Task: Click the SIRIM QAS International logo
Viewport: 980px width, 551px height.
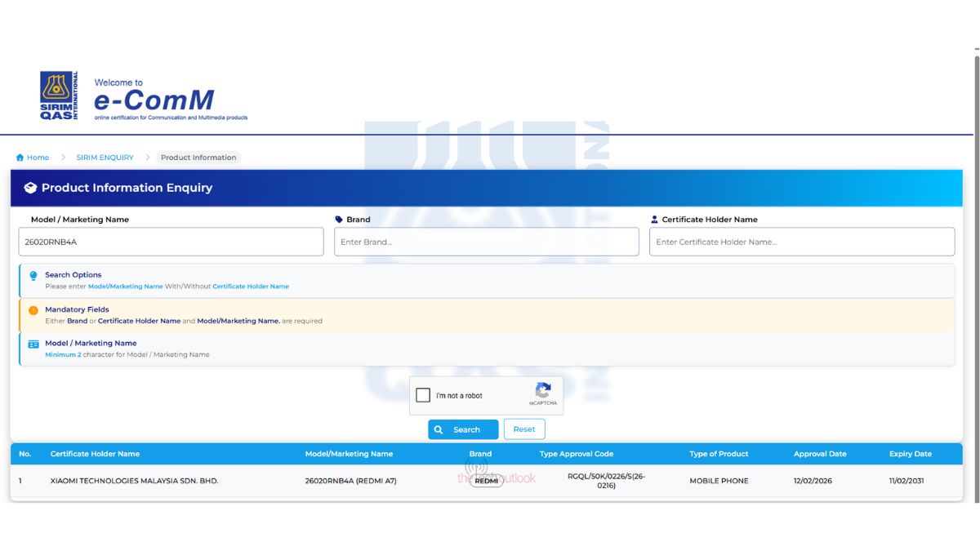Action: [x=59, y=96]
